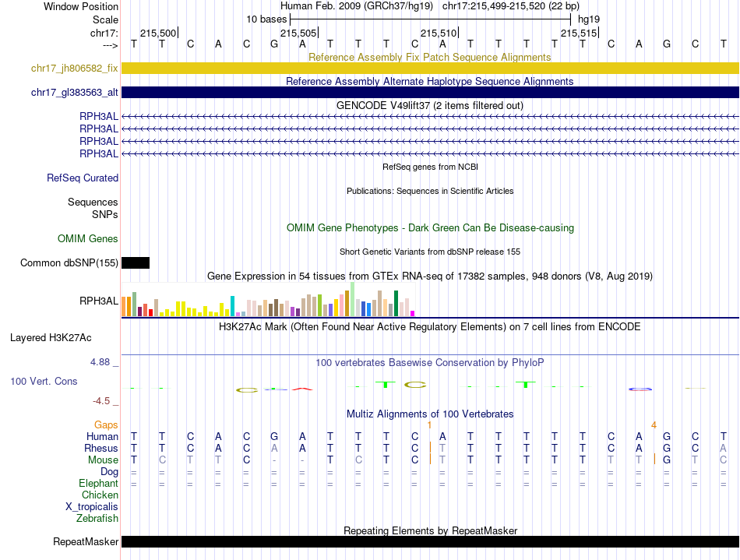
Task: Click the Scale label in the ruler
Action: [x=105, y=19]
